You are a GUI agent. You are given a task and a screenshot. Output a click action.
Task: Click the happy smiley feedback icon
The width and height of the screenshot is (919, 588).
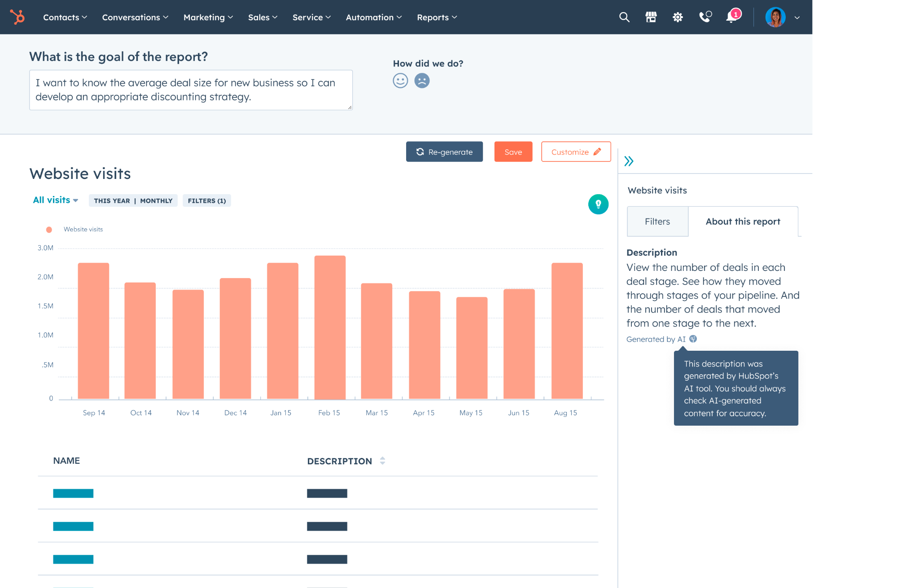point(401,81)
